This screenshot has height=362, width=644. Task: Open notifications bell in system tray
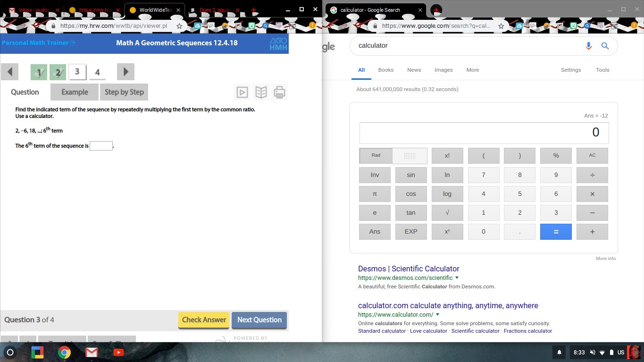point(560,353)
